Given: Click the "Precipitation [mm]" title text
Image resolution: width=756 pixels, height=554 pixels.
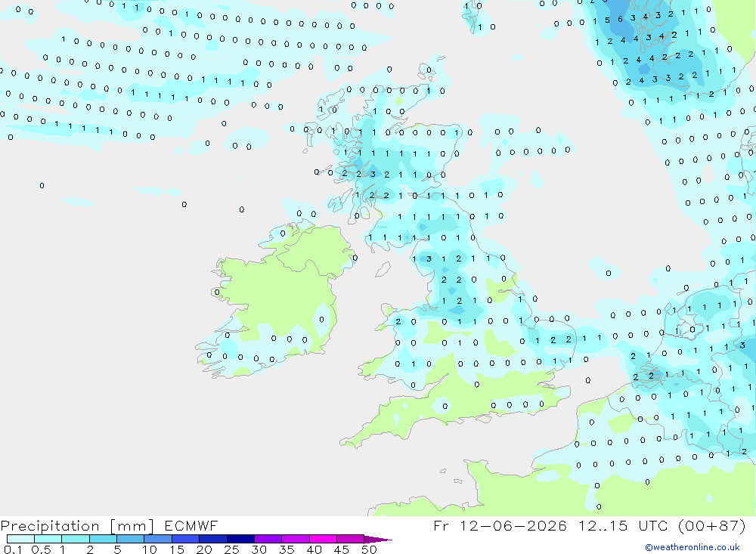Looking at the screenshot, I should click(x=78, y=525).
